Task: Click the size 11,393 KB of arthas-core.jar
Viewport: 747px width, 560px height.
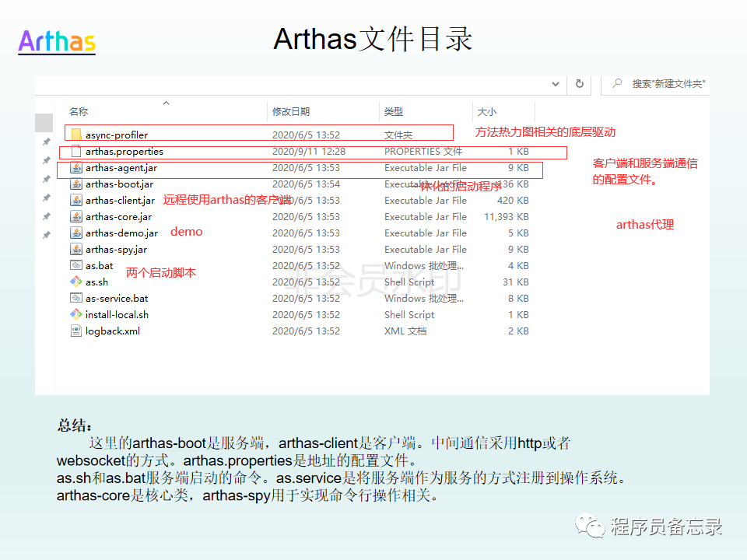Action: [507, 217]
